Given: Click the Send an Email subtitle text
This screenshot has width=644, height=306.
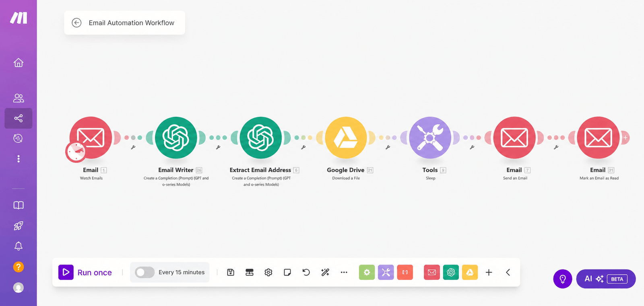Looking at the screenshot, I should coord(515,178).
